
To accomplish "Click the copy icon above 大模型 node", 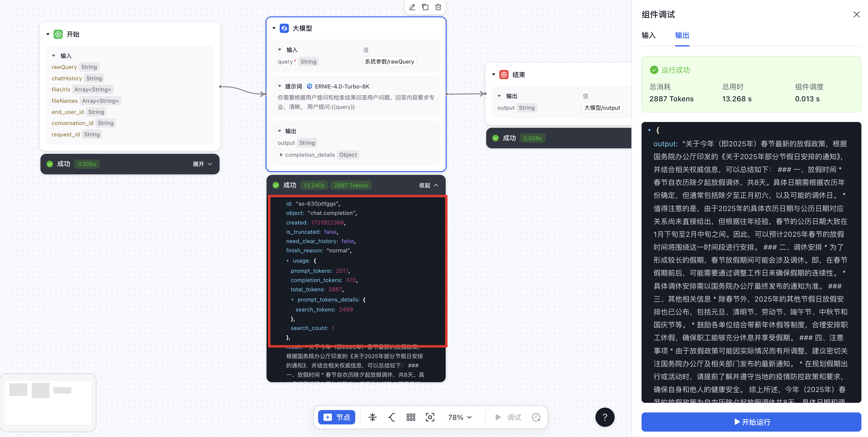I will 425,7.
